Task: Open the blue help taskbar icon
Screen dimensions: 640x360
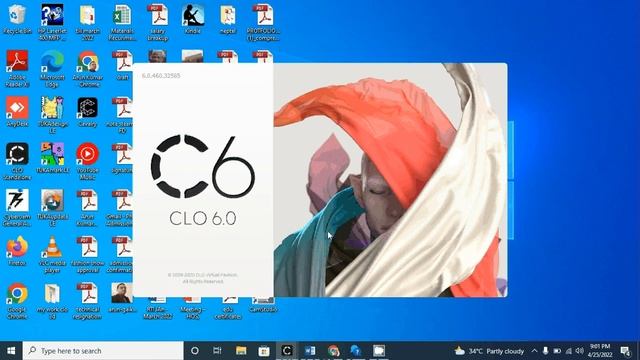Action: coord(356,351)
